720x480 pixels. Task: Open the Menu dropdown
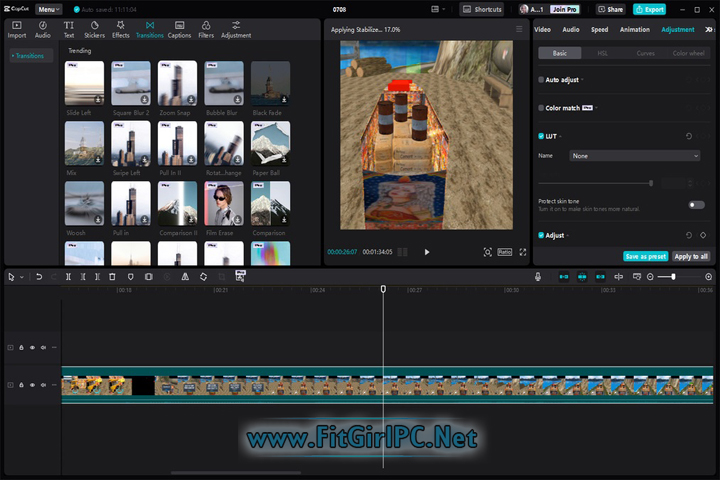click(x=48, y=9)
